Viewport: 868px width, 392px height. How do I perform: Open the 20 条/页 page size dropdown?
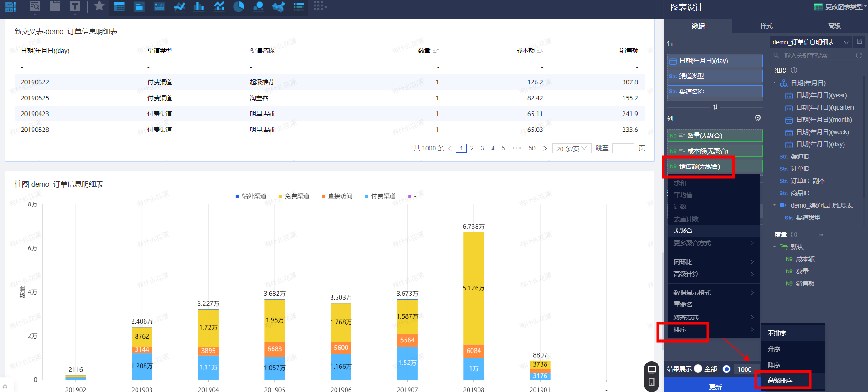[571, 149]
